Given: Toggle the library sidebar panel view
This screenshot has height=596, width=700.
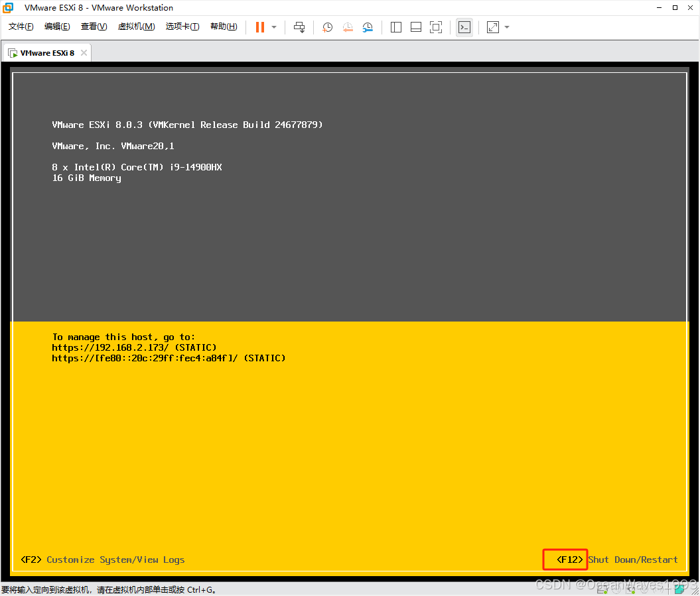Looking at the screenshot, I should (x=396, y=27).
